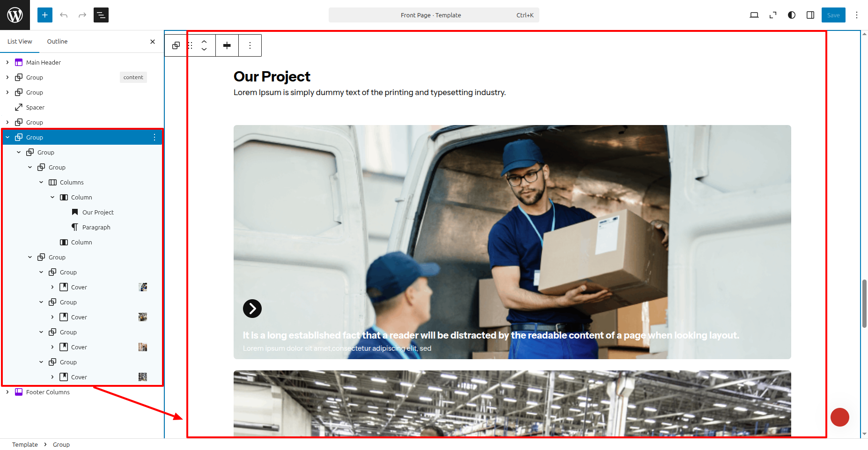Open the desktop view preview icon
The width and height of the screenshot is (868, 450).
[x=754, y=15]
